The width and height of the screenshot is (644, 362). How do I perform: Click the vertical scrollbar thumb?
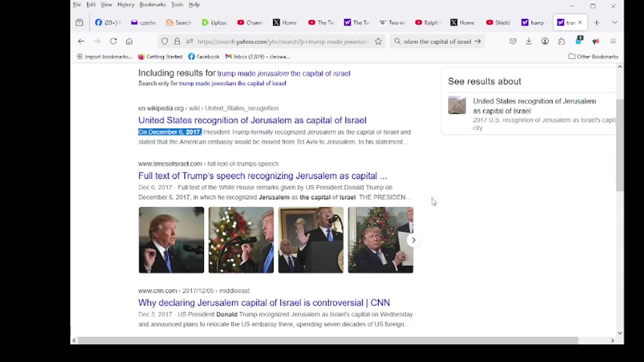619,145
